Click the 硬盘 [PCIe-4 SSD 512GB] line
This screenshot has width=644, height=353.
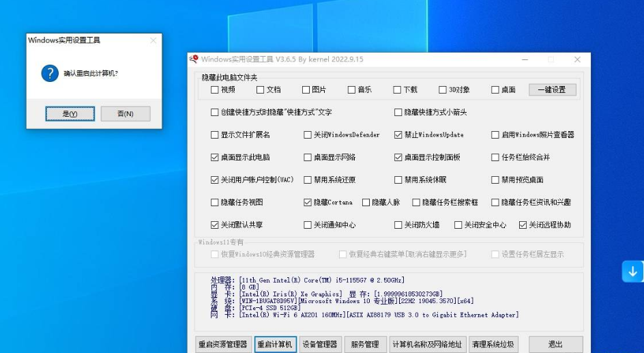[x=255, y=308]
